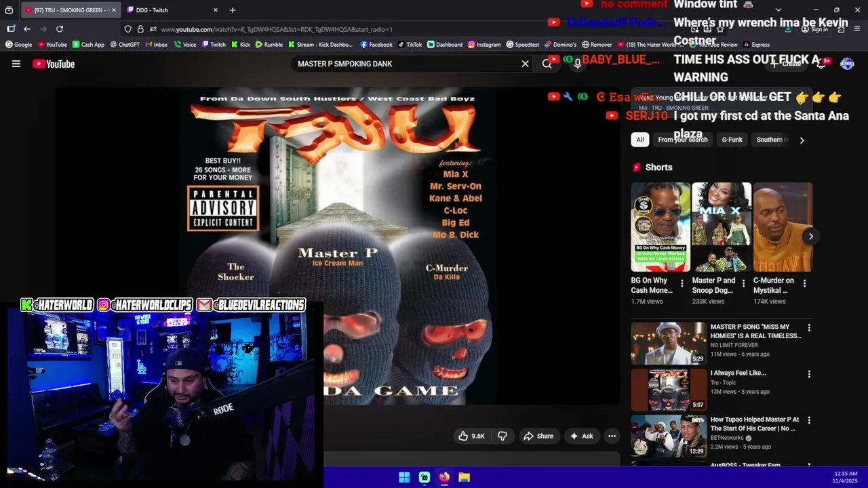The image size is (868, 488).
Task: Open the green streaming app on taskbar
Action: (x=425, y=477)
